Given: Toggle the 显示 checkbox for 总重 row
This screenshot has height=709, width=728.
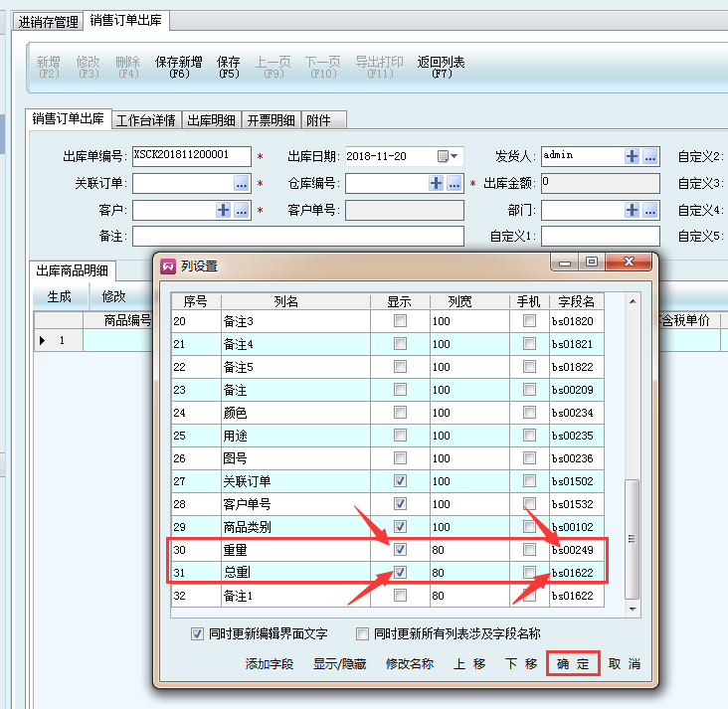Looking at the screenshot, I should pos(400,573).
